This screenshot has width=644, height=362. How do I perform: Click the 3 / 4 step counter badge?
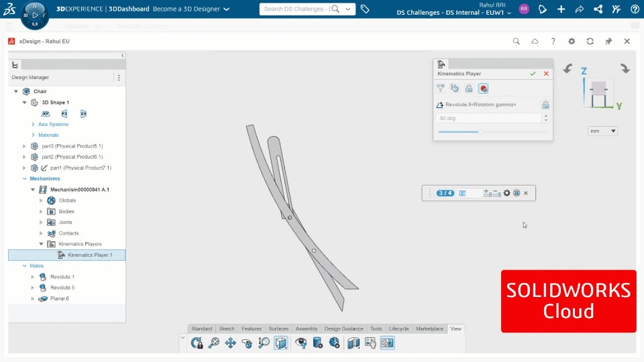[445, 193]
